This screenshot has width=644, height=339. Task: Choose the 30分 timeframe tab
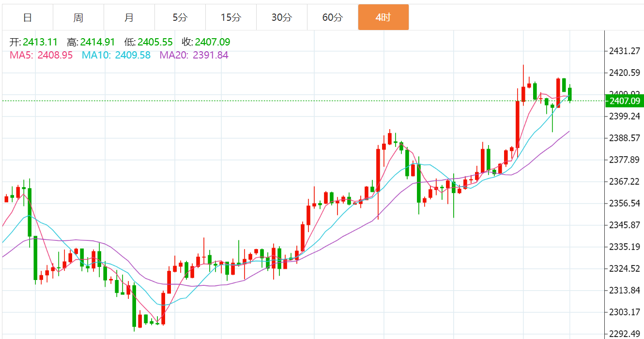point(282,17)
